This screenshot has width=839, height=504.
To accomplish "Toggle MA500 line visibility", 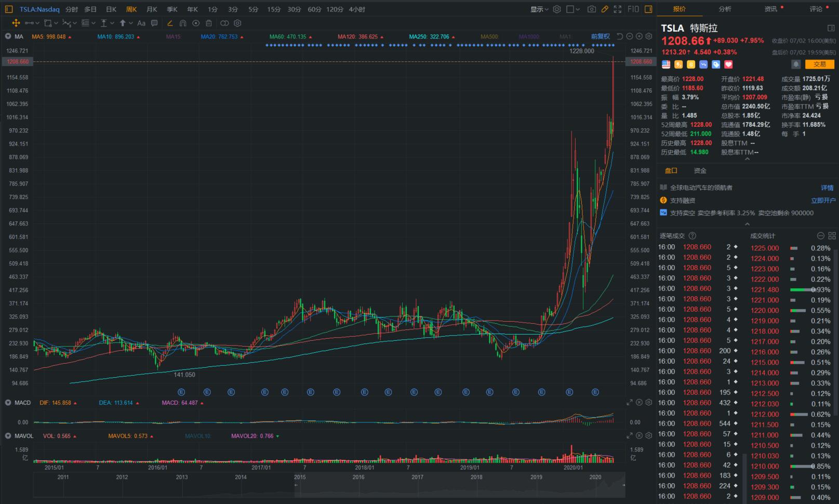I will pos(489,37).
